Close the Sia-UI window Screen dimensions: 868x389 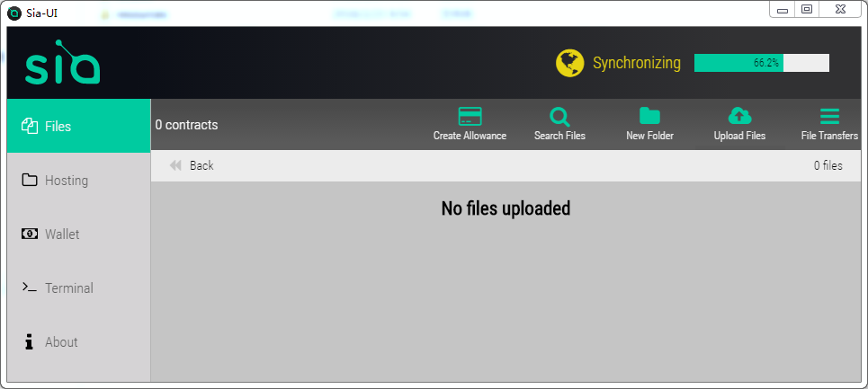pos(840,9)
